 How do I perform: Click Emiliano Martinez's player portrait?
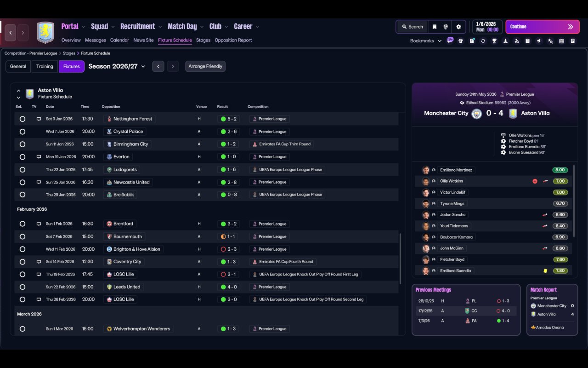click(x=426, y=170)
